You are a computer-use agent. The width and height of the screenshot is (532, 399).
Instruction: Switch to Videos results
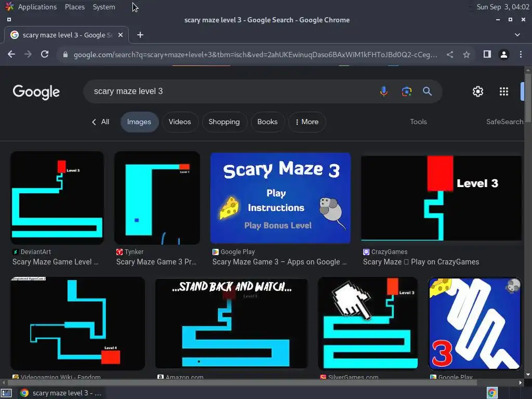point(180,122)
